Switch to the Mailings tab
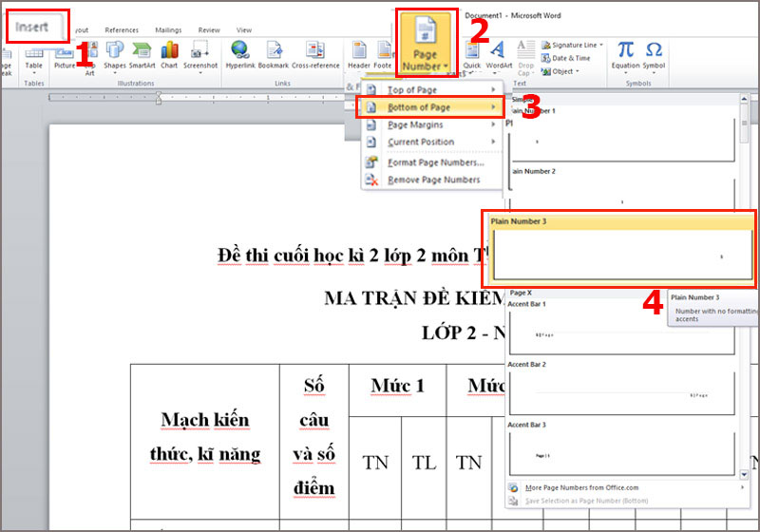The width and height of the screenshot is (760, 532). pos(168,30)
